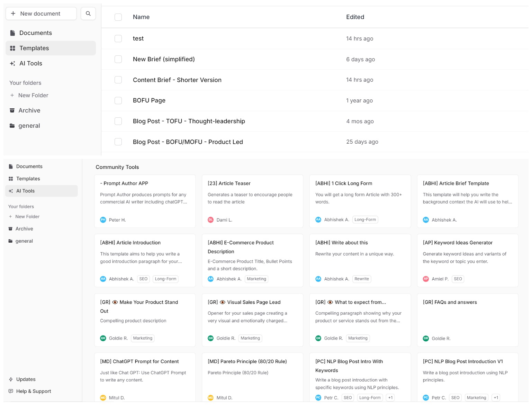Click Dami L. avatar on Article Teaser card
The width and height of the screenshot is (532, 405).
point(211,220)
